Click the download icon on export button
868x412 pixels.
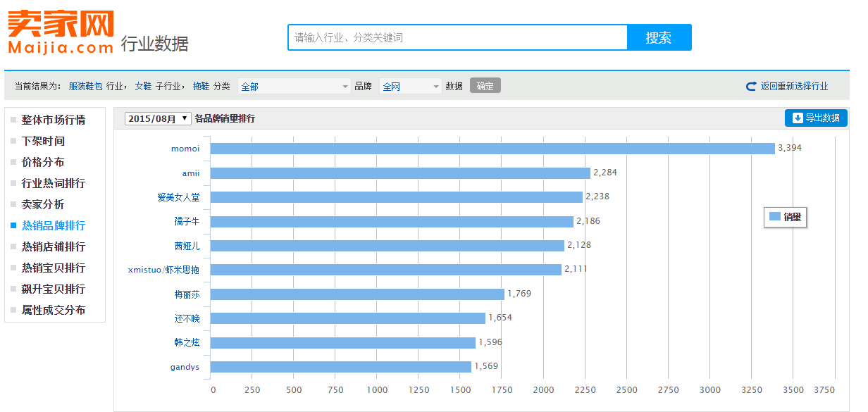(x=798, y=118)
